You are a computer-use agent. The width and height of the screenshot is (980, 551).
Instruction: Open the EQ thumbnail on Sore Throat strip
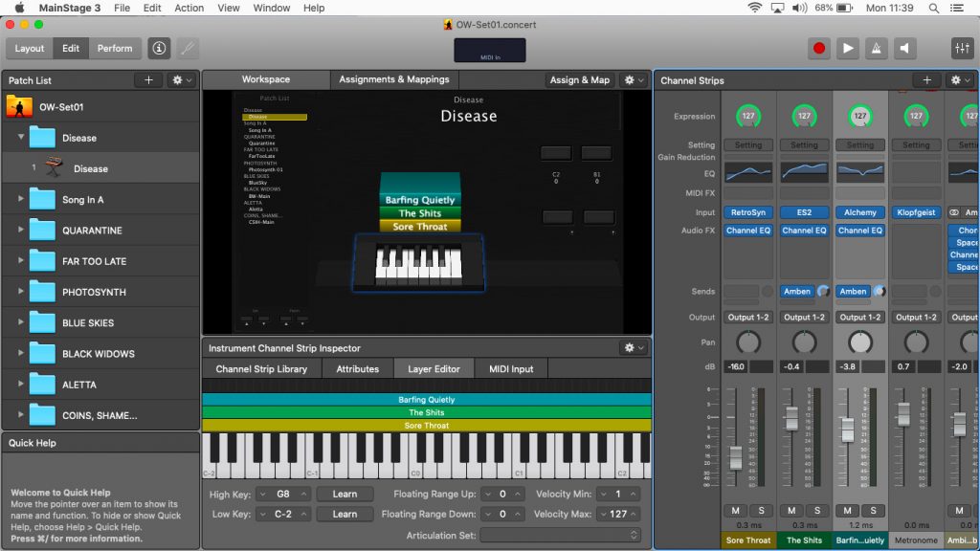[748, 173]
